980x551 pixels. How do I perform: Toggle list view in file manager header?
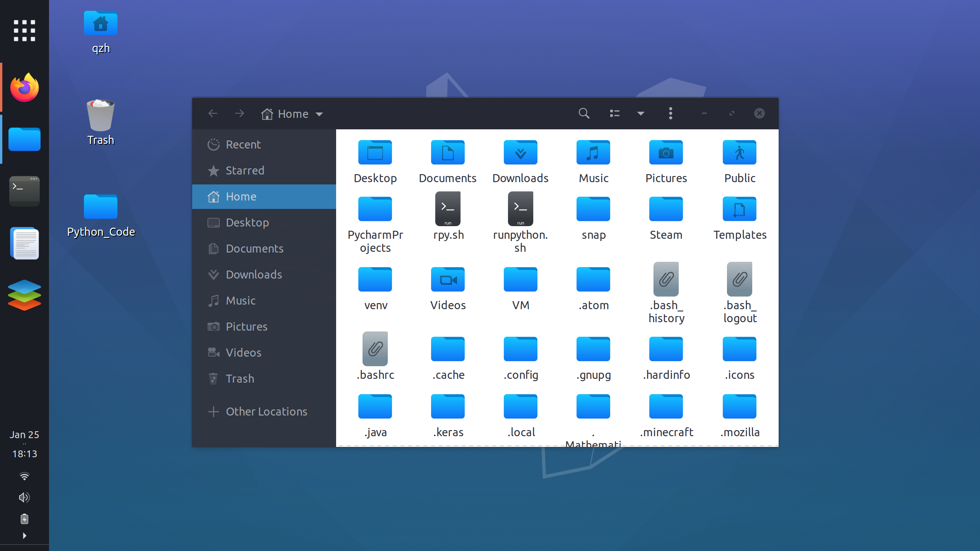tap(614, 113)
